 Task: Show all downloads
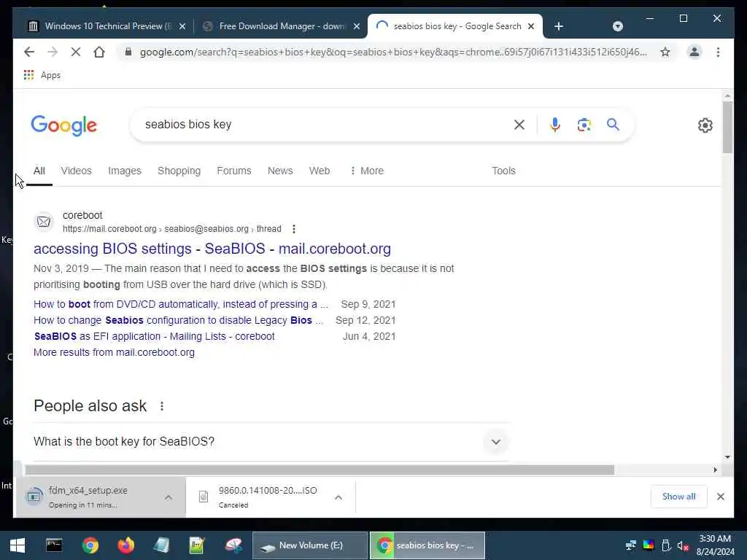[678, 497]
